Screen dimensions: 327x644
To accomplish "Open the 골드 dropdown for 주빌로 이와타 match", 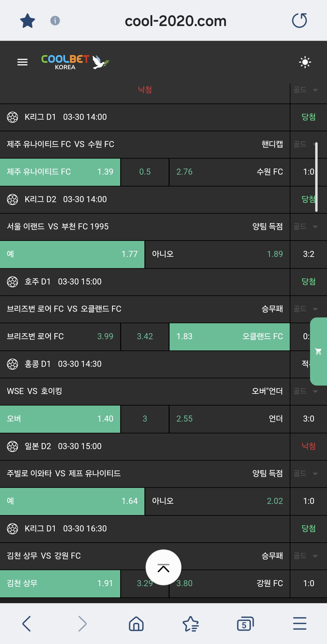I will click(x=306, y=474).
